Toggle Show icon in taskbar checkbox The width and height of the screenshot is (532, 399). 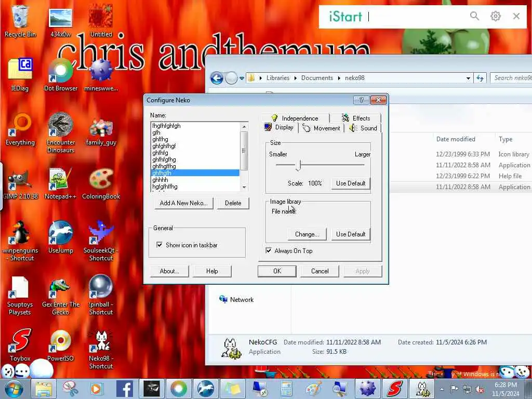159,245
